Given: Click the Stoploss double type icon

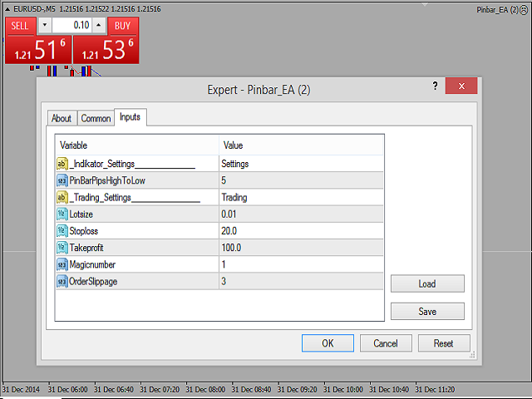Looking at the screenshot, I should coord(62,231).
